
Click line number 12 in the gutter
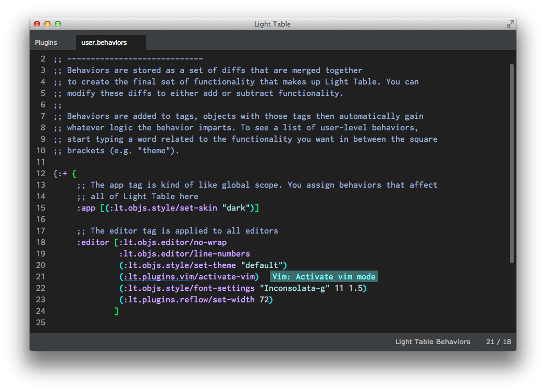click(x=41, y=174)
